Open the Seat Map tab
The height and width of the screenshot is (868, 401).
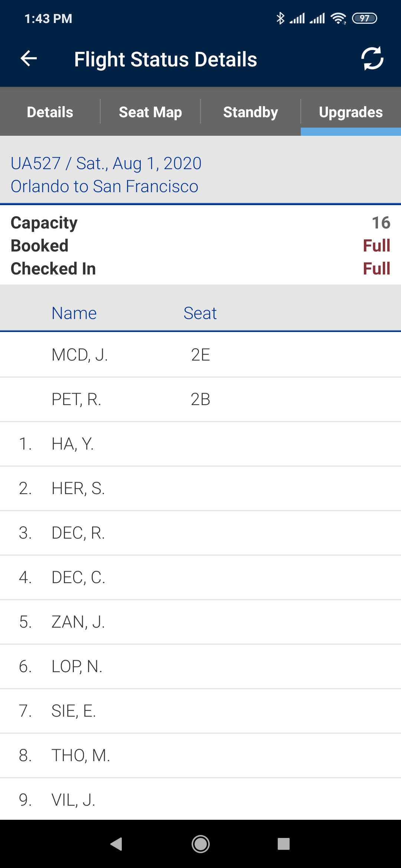point(150,112)
